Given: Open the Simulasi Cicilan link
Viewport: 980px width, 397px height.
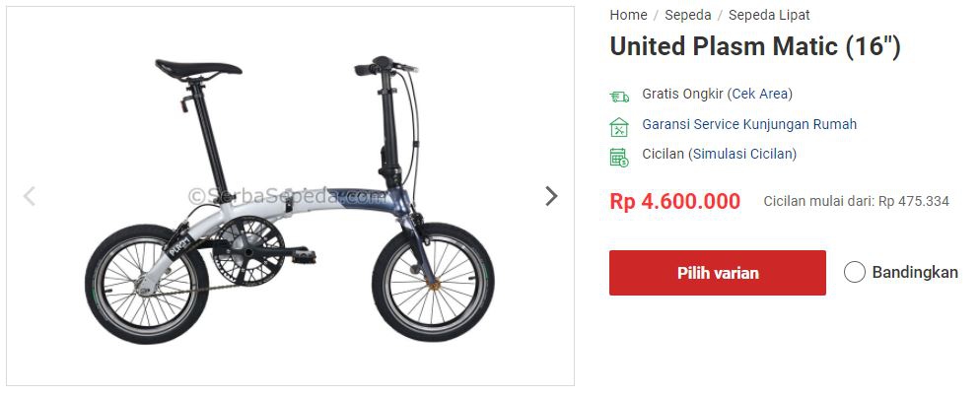Looking at the screenshot, I should pyautogui.click(x=742, y=154).
